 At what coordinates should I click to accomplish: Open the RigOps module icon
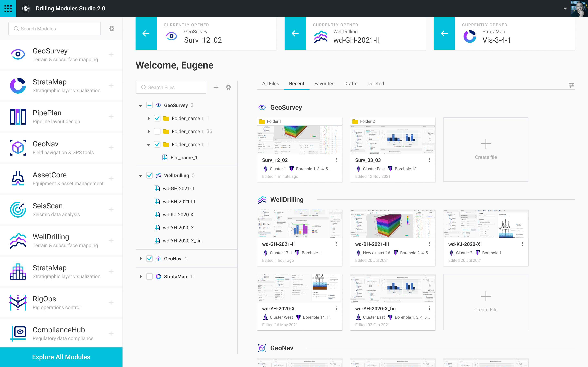click(x=18, y=303)
